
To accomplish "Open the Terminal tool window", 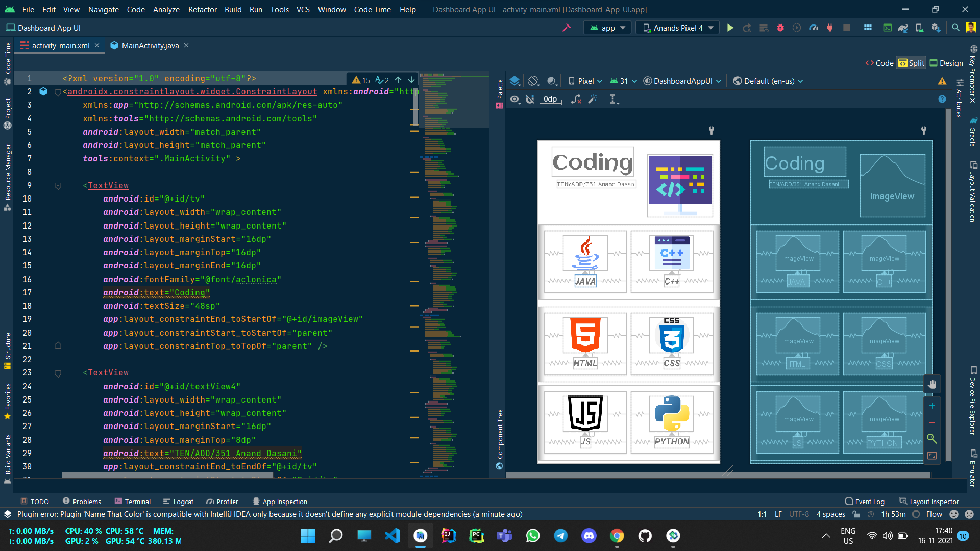I will [133, 502].
